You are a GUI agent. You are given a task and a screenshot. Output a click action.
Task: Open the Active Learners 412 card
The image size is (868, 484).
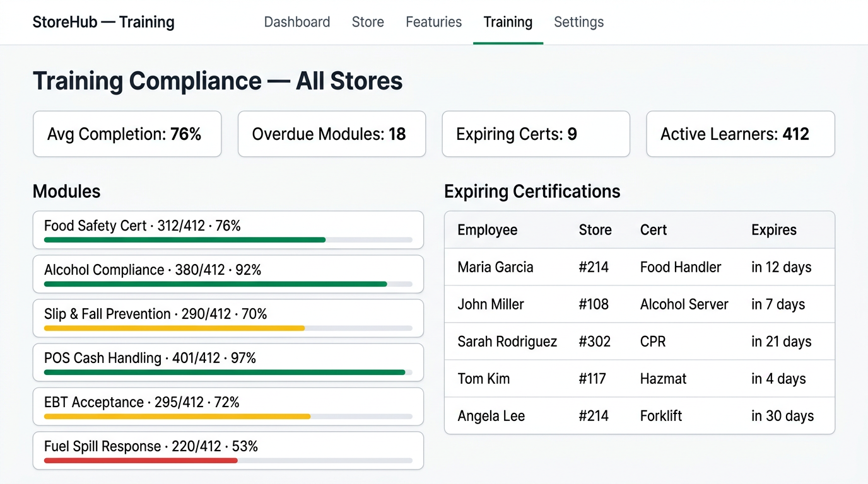(741, 134)
